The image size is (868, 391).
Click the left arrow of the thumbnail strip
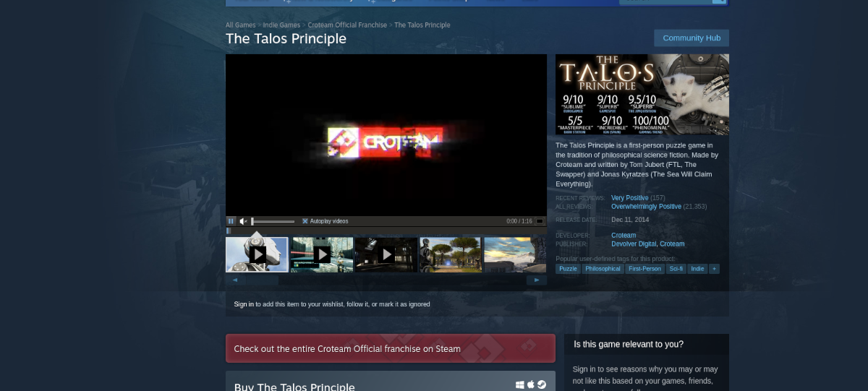pos(235,280)
